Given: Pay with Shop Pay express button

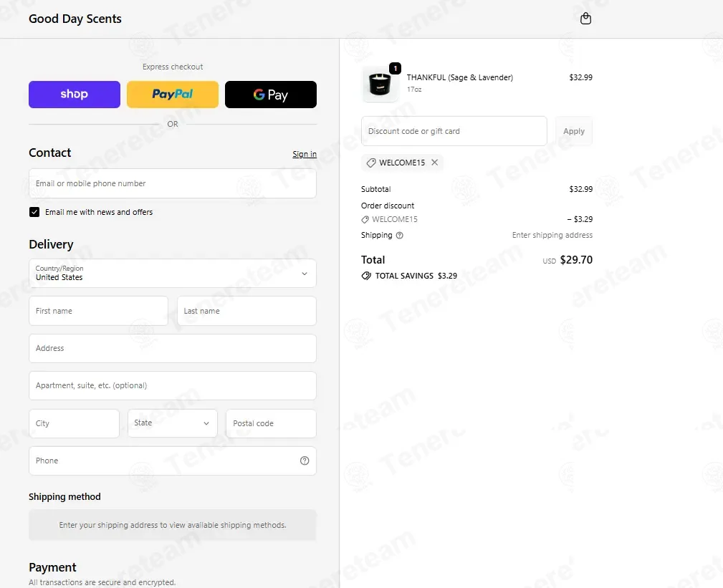Looking at the screenshot, I should 75,95.
